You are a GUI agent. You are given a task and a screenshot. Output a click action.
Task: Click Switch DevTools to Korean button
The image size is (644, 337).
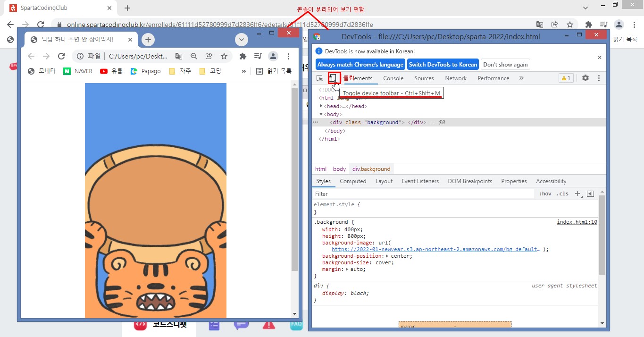pyautogui.click(x=443, y=65)
